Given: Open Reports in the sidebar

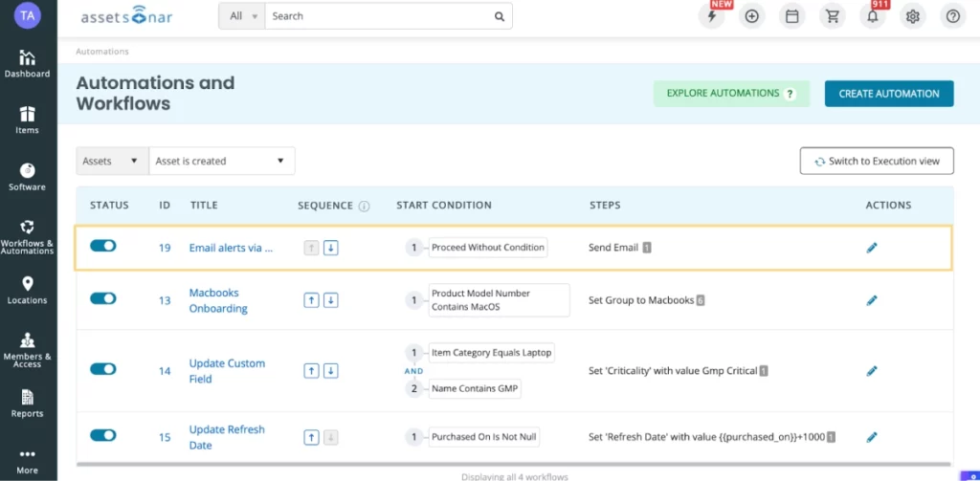Looking at the screenshot, I should [x=28, y=404].
